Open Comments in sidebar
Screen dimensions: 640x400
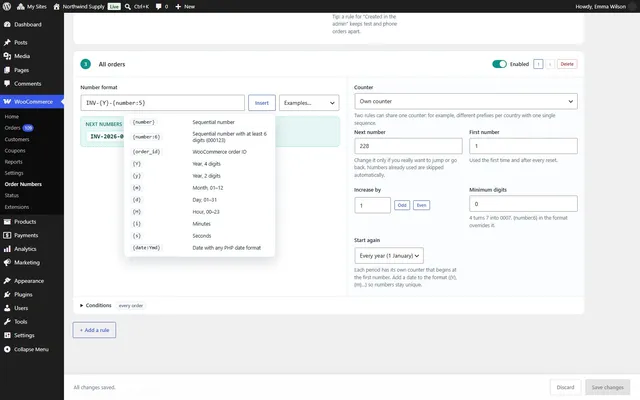[x=32, y=84]
